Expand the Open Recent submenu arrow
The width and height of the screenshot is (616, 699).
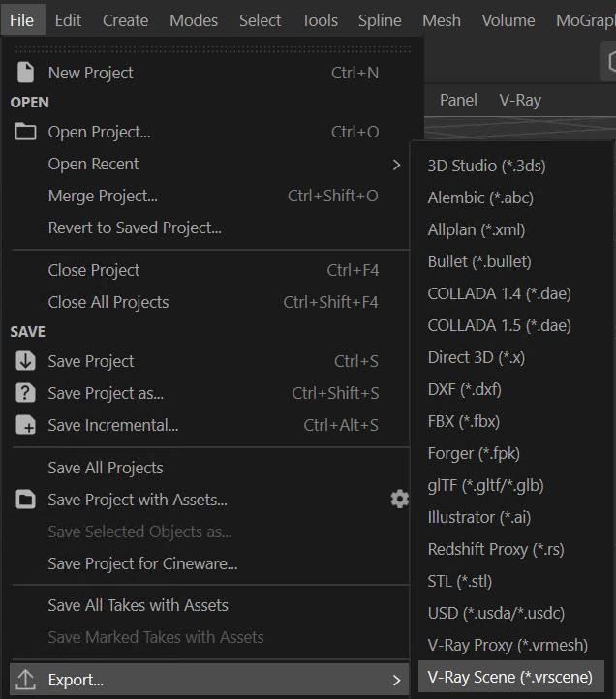(x=396, y=165)
